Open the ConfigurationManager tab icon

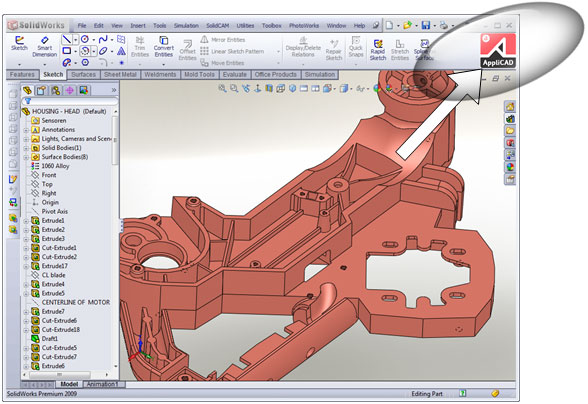pyautogui.click(x=56, y=90)
